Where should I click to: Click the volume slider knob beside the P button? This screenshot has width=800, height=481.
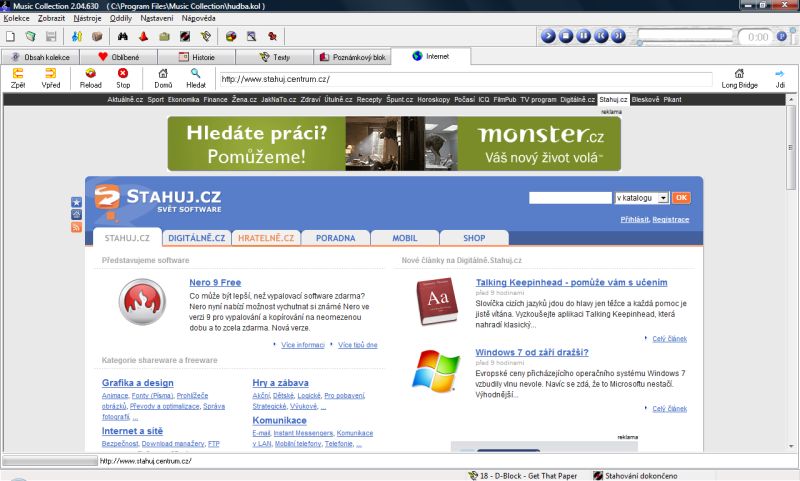793,32
